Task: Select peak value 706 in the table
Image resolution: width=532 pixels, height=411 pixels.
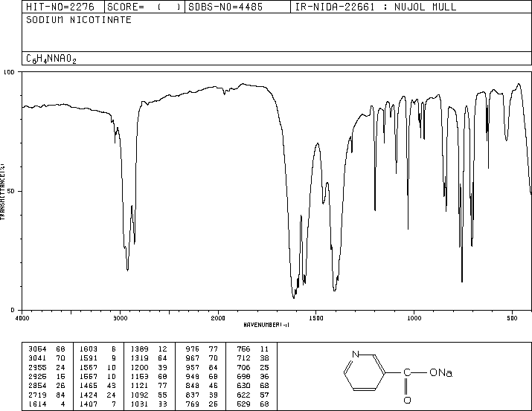Action: [x=243, y=367]
